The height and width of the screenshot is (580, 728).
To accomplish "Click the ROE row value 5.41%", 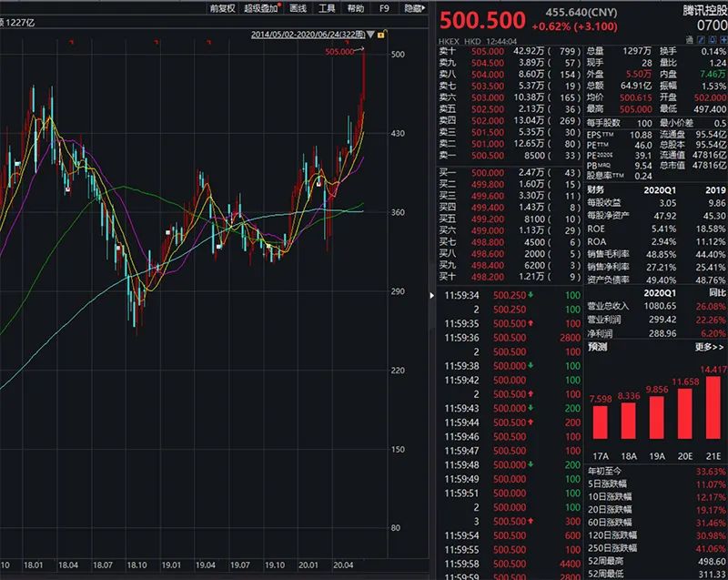I will (x=663, y=229).
